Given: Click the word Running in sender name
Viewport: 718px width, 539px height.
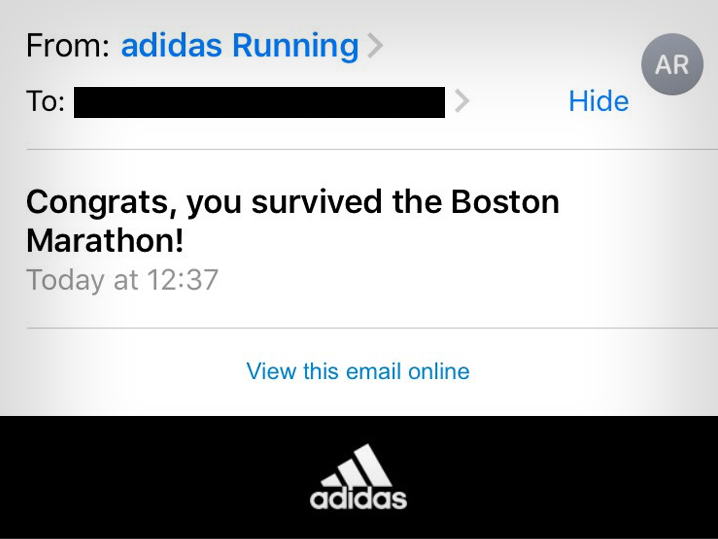Looking at the screenshot, I should 296,46.
